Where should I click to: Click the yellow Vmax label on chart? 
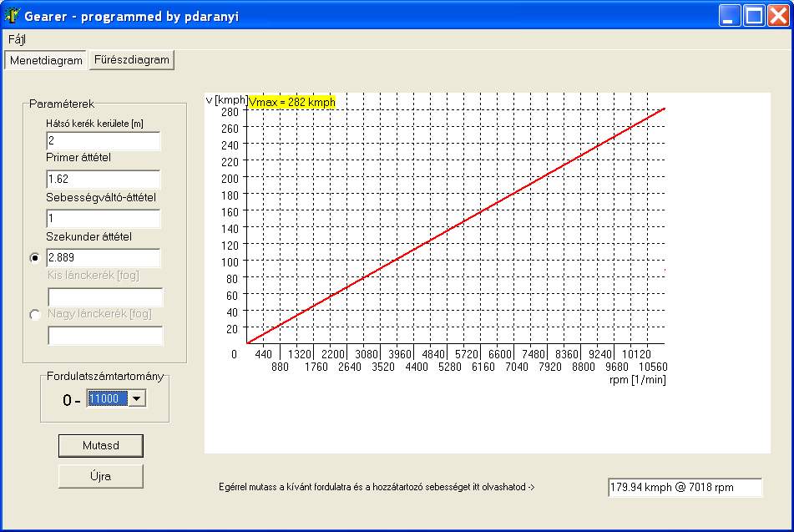(x=292, y=102)
